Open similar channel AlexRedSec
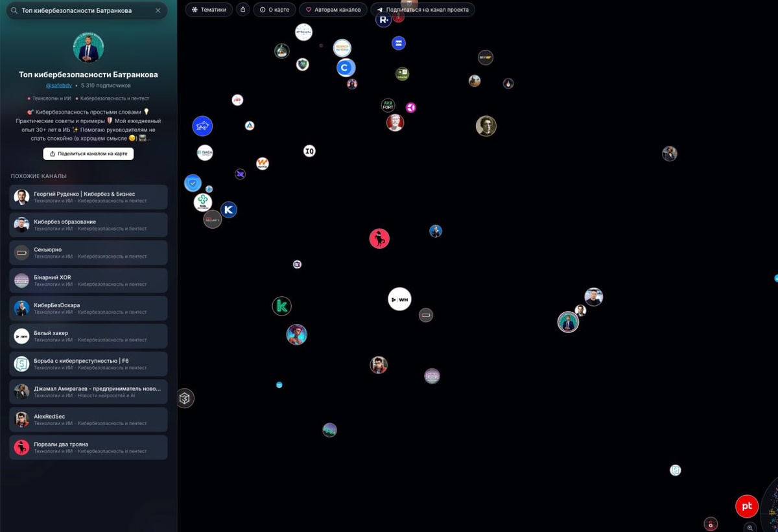 (88, 420)
